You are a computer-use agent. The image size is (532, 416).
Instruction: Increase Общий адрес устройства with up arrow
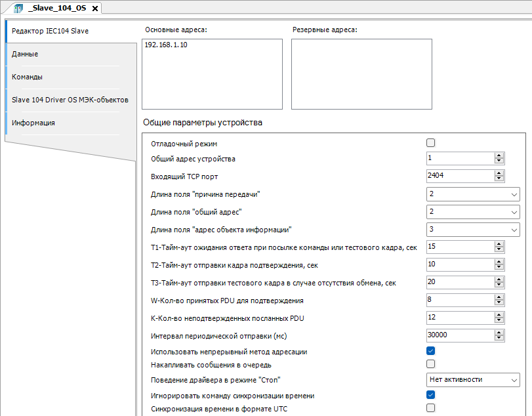499,156
